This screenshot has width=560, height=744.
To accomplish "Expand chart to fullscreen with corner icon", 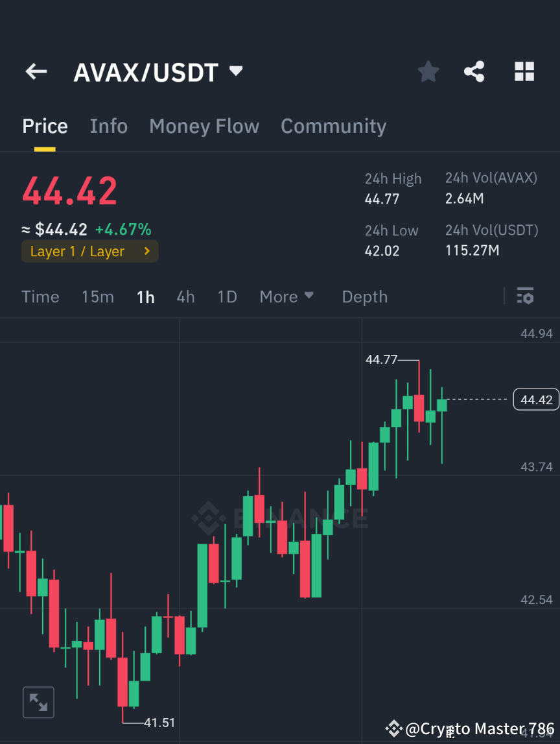I will pos(38,702).
